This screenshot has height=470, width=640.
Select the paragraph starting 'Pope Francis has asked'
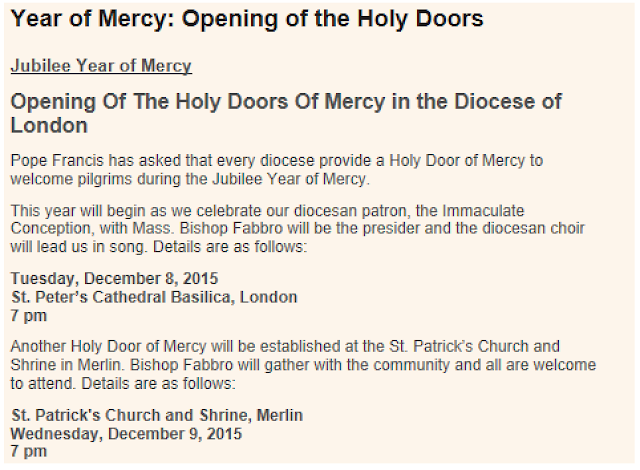pyautogui.click(x=277, y=170)
